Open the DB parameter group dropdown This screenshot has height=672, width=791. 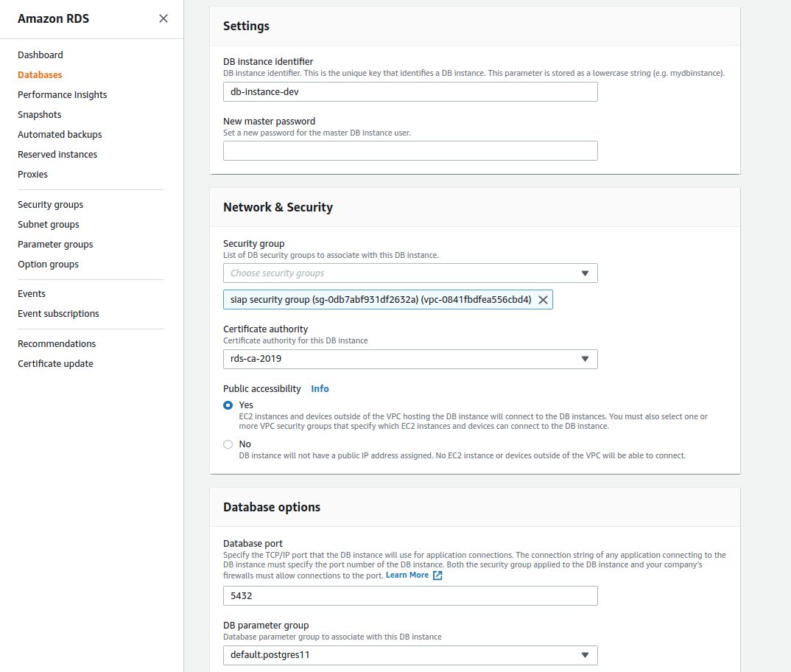(410, 655)
